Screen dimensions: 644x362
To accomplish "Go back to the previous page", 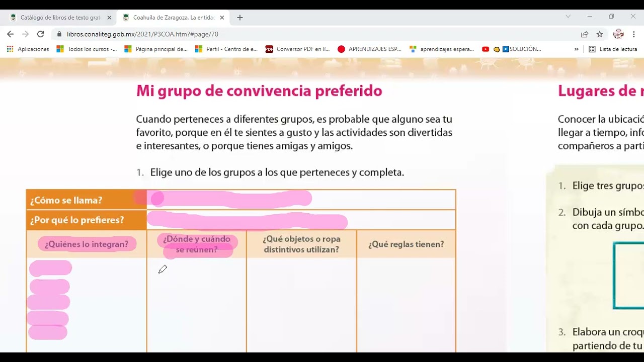I will click(x=11, y=34).
